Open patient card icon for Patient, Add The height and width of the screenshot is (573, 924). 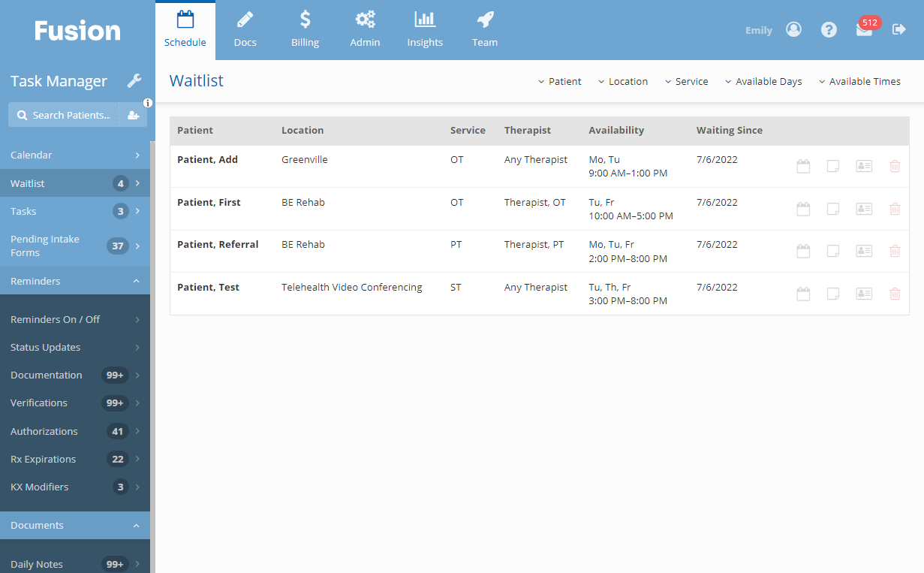[864, 166]
